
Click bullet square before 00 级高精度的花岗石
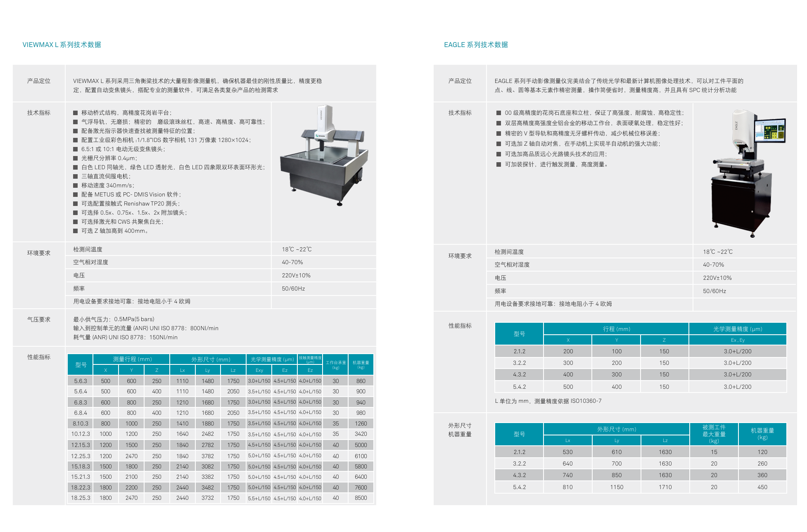498,113
